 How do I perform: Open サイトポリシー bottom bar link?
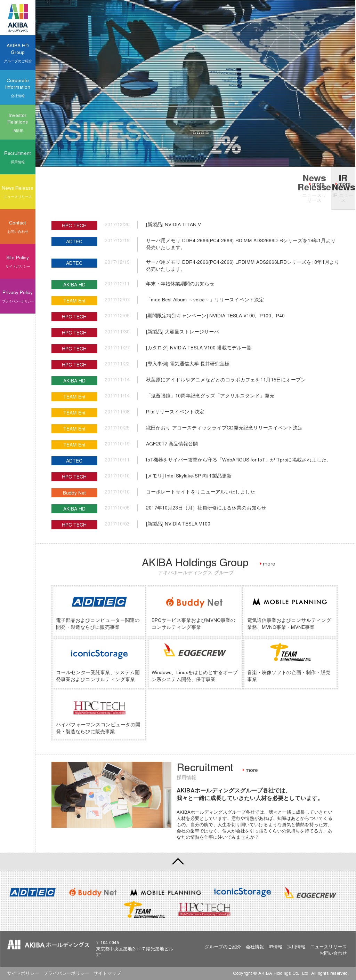click(23, 973)
